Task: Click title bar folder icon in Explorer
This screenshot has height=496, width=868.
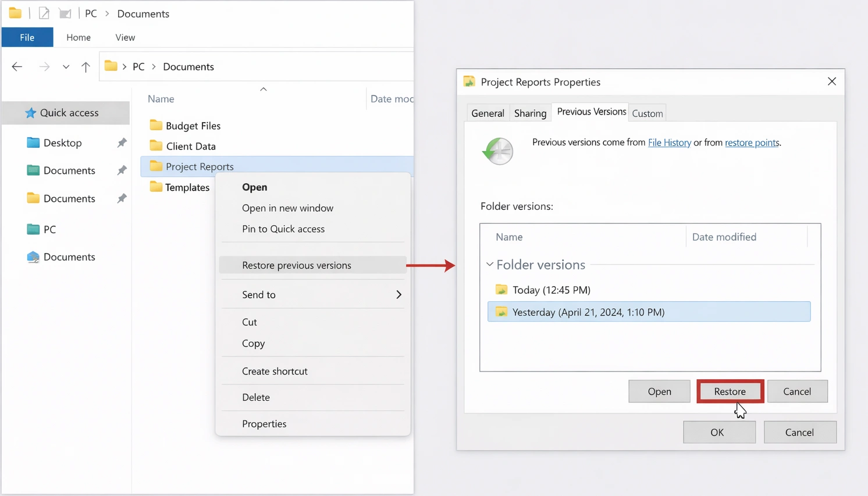Action: coord(15,13)
